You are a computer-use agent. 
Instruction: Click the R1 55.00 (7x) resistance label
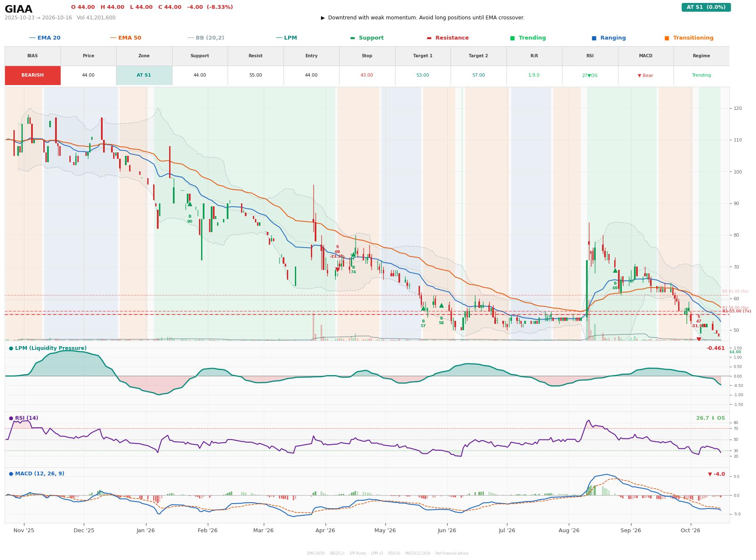click(x=737, y=311)
